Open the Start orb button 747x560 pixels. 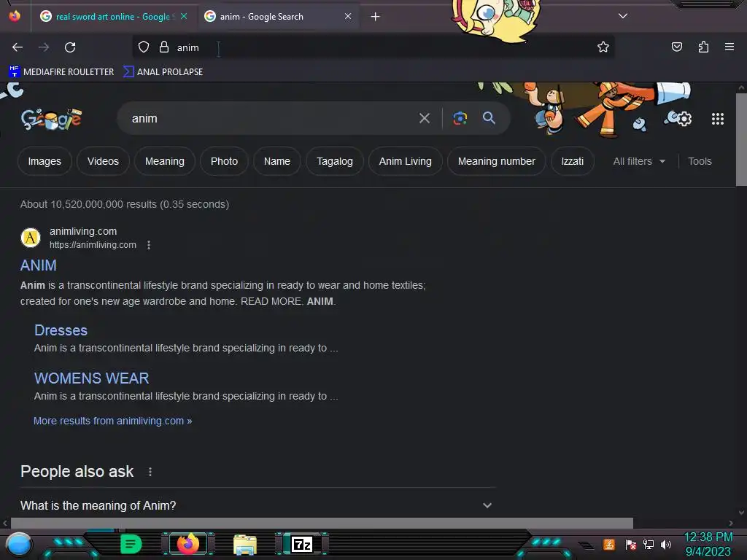pos(19,544)
